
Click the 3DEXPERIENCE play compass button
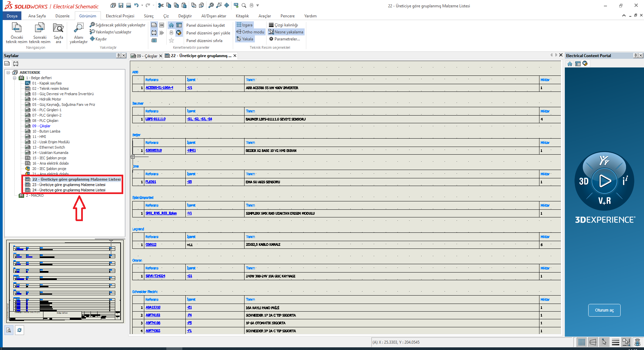[x=605, y=181]
